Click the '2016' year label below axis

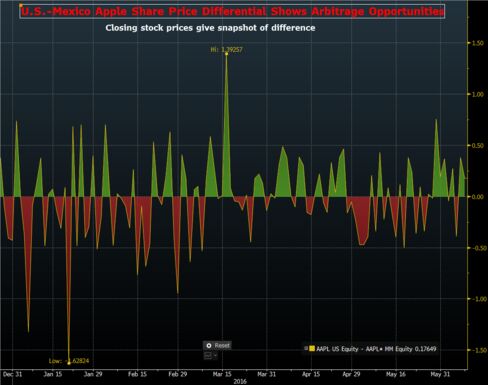240,382
